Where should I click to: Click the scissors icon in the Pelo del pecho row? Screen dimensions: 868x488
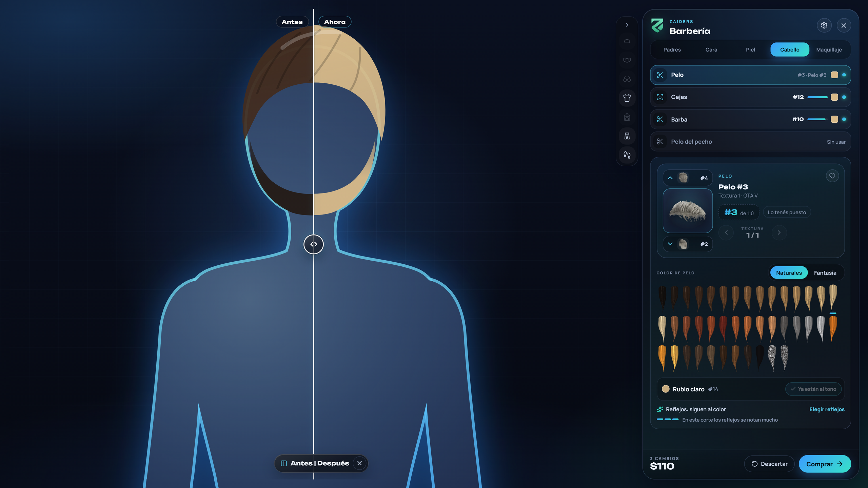tap(660, 142)
